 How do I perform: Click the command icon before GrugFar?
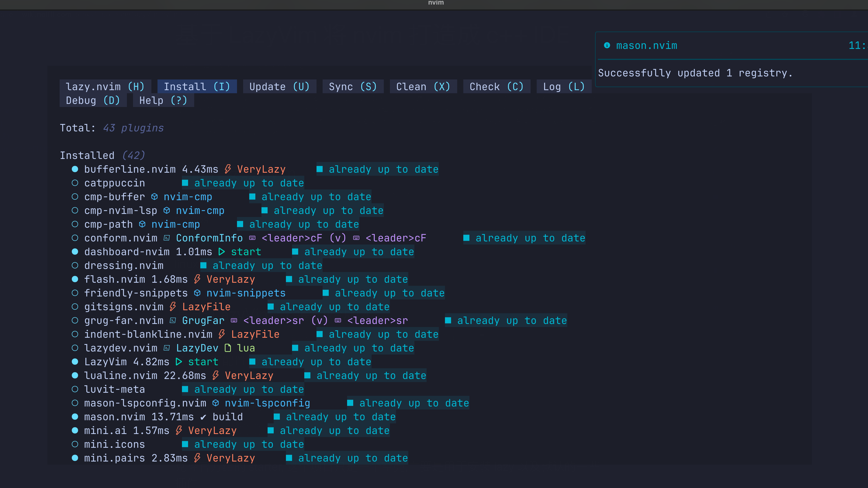pos(173,321)
